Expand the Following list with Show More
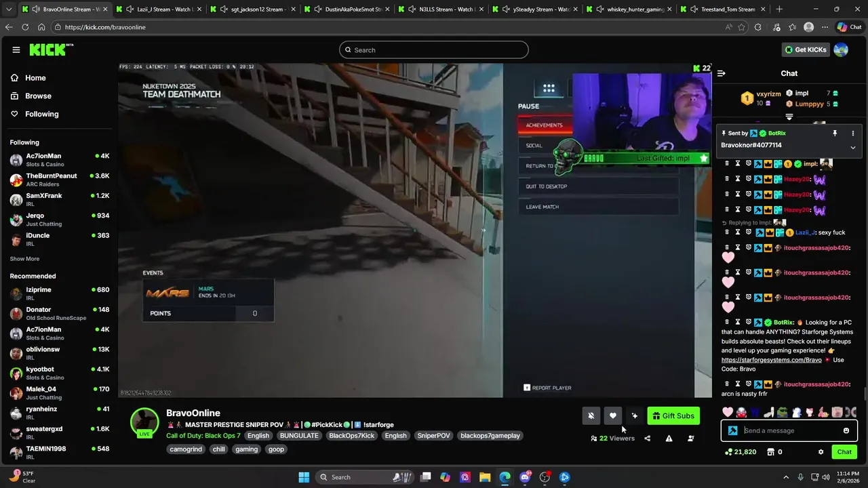The image size is (868, 488). click(x=24, y=259)
